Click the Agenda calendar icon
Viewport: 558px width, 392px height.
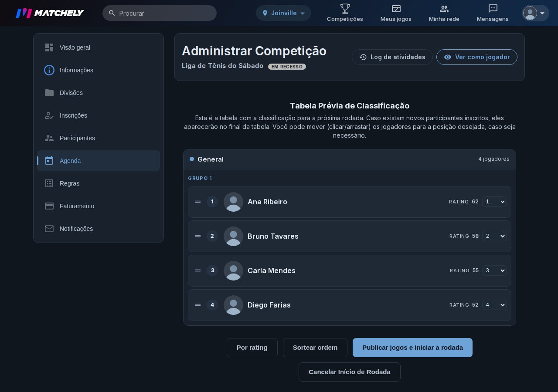pos(49,161)
